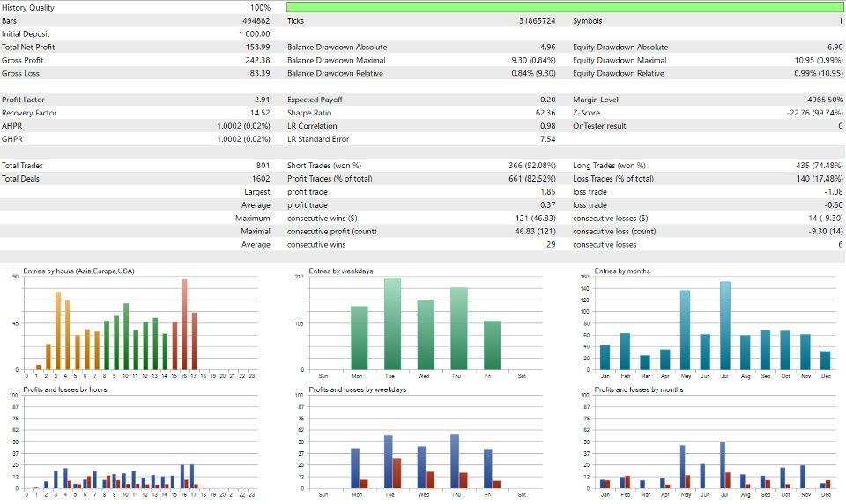Click Equity Drawdown Maximal value 10.95 (0.99%)

pyautogui.click(x=819, y=61)
